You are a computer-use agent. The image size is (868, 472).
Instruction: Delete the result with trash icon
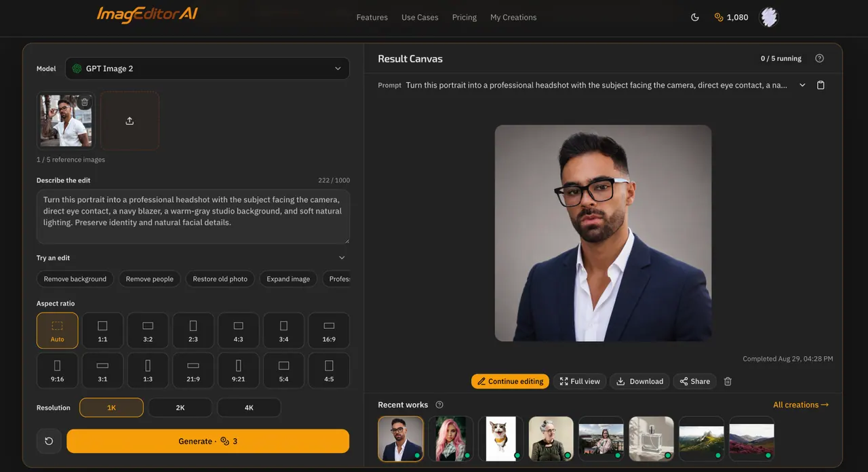(x=728, y=382)
